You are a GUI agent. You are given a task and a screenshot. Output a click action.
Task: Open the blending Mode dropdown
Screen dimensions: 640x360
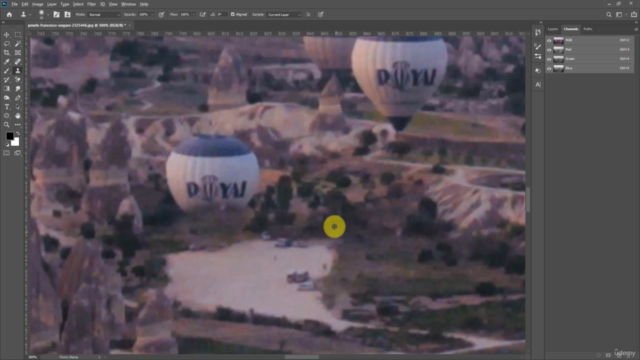click(104, 14)
